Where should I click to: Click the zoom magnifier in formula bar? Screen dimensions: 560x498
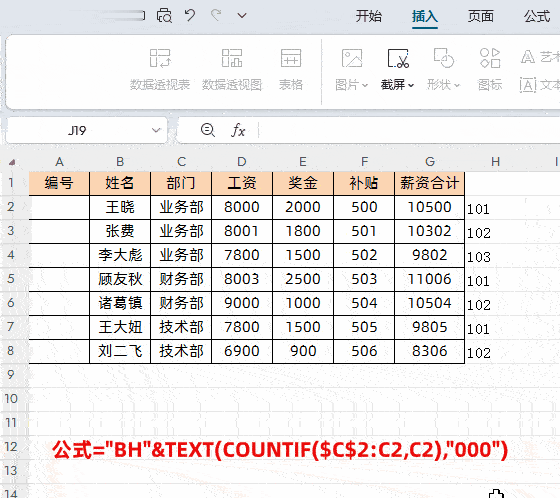(x=208, y=130)
